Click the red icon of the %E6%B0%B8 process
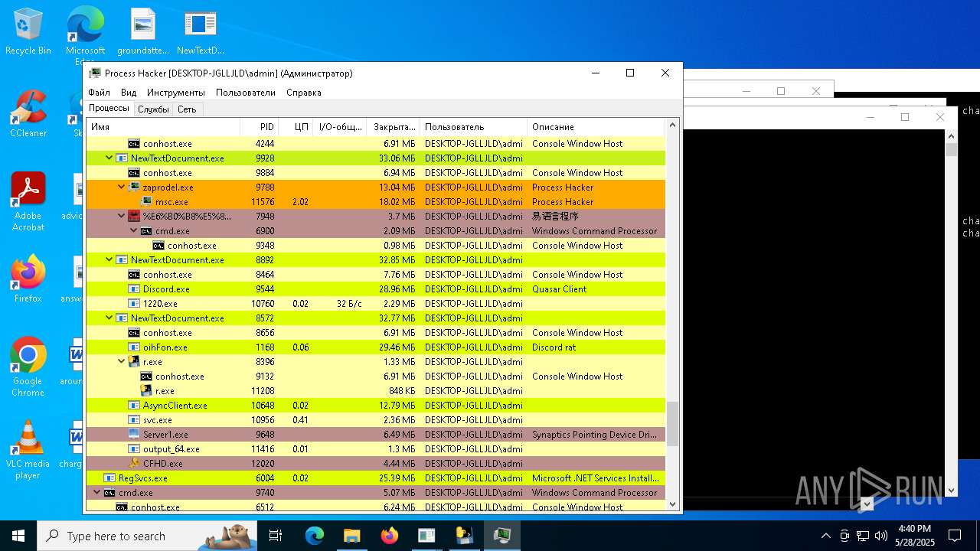 point(134,216)
